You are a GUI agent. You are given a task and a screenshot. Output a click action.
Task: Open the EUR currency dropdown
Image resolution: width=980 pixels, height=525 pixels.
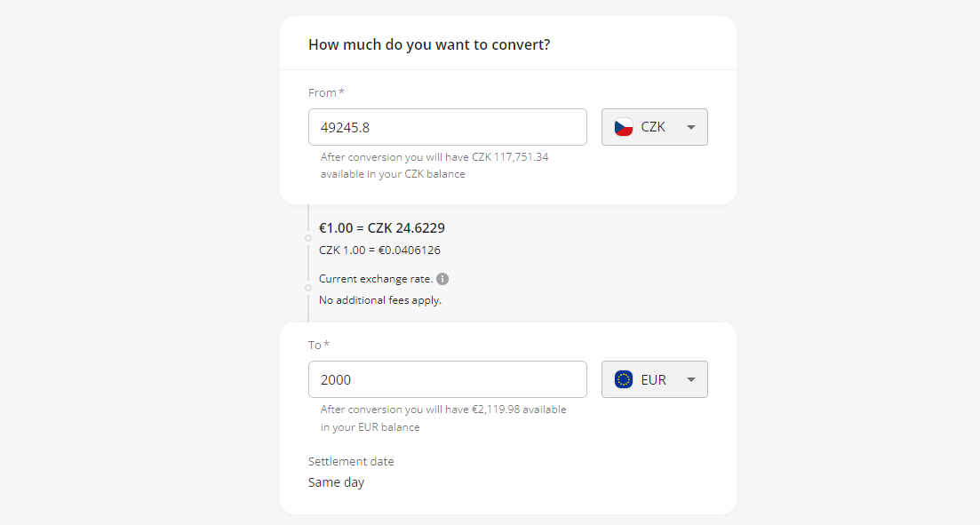[x=655, y=379]
